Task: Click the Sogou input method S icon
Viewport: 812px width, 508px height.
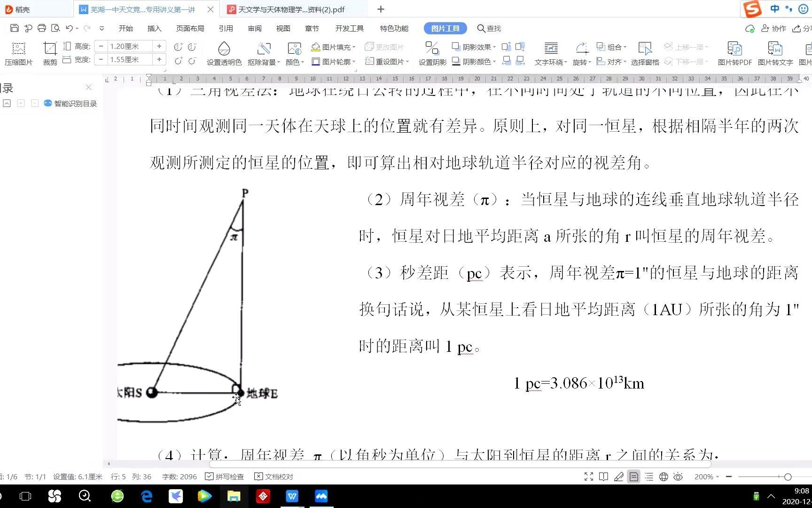Action: (x=752, y=9)
